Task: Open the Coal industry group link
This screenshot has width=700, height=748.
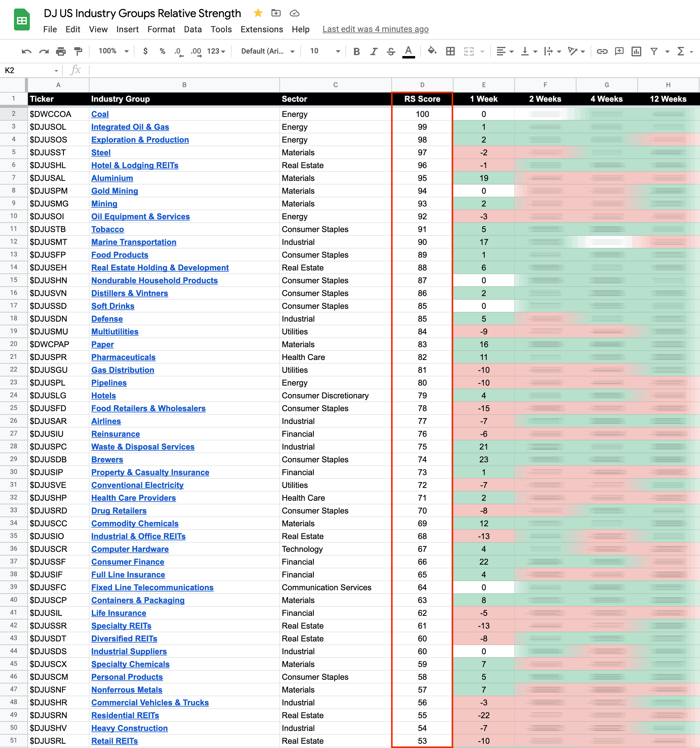Action: tap(100, 114)
